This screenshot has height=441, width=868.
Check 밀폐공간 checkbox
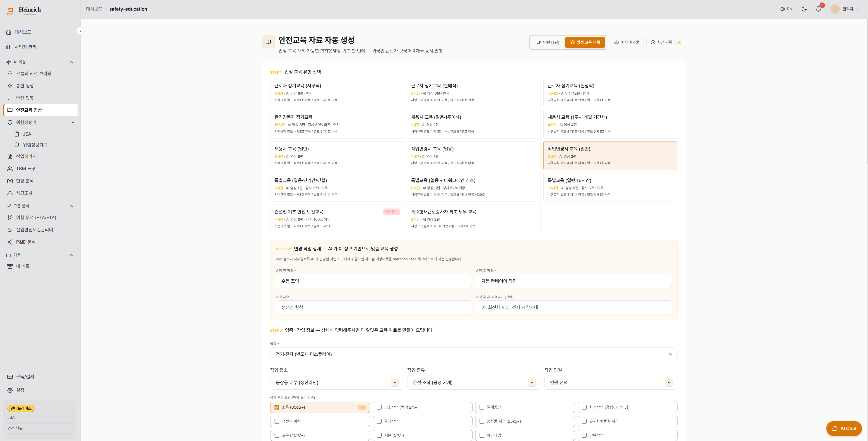[482, 407]
